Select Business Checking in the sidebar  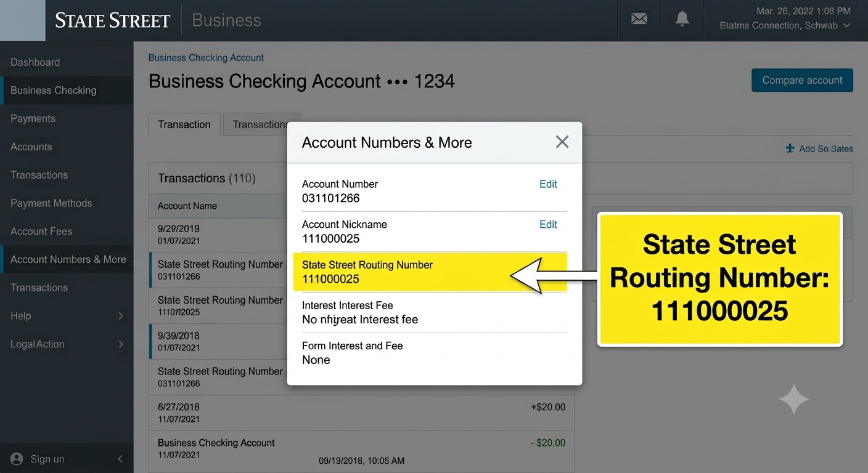(67, 91)
